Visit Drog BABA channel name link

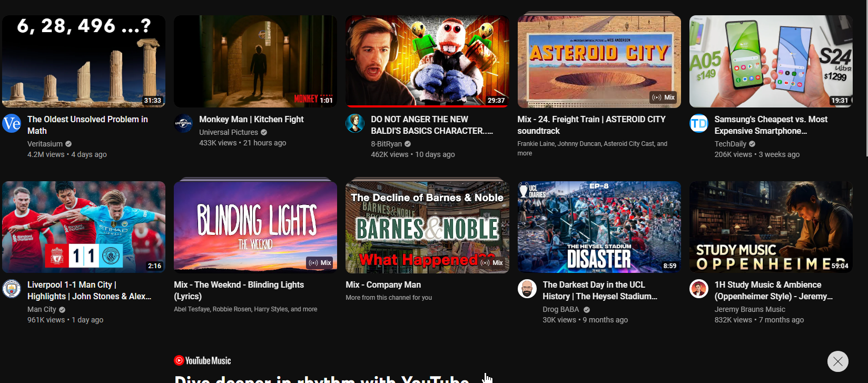pyautogui.click(x=561, y=309)
